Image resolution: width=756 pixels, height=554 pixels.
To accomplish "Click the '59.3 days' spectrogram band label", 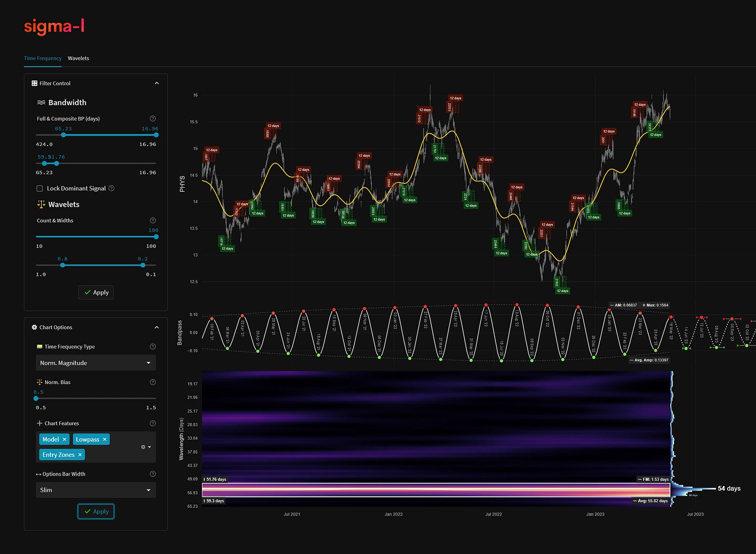I will pyautogui.click(x=214, y=501).
